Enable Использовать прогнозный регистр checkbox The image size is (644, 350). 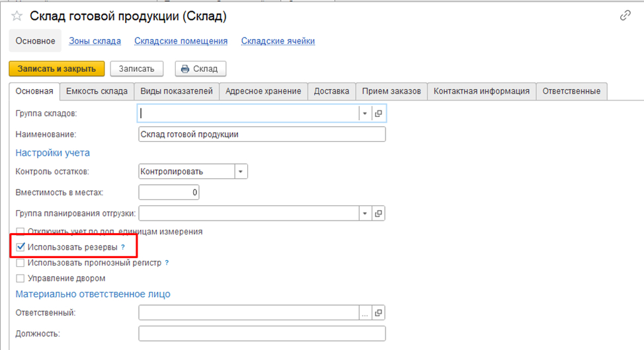20,263
